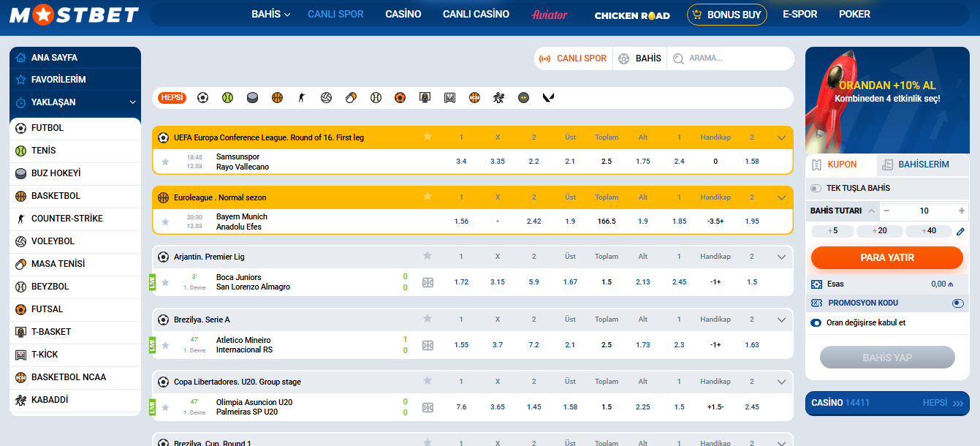
Task: Increase bet amount with the plus stepper
Action: (x=961, y=211)
